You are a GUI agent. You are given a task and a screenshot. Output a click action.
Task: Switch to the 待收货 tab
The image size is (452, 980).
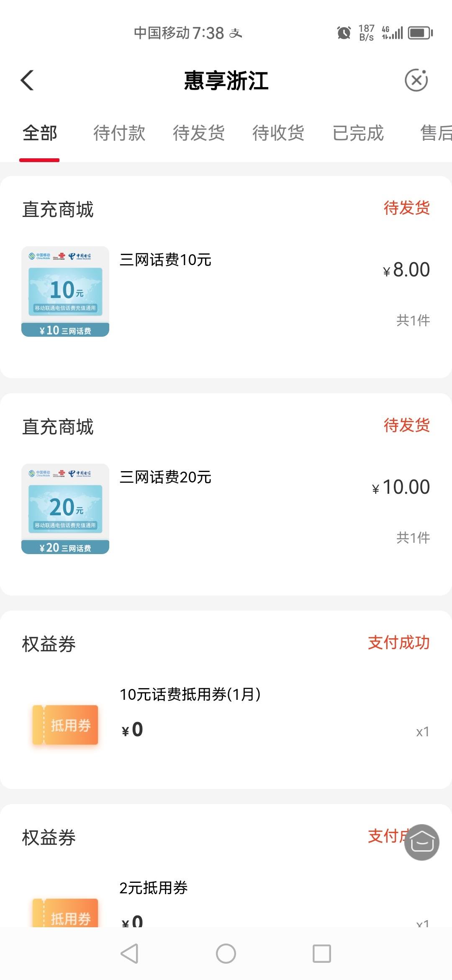coord(278,133)
